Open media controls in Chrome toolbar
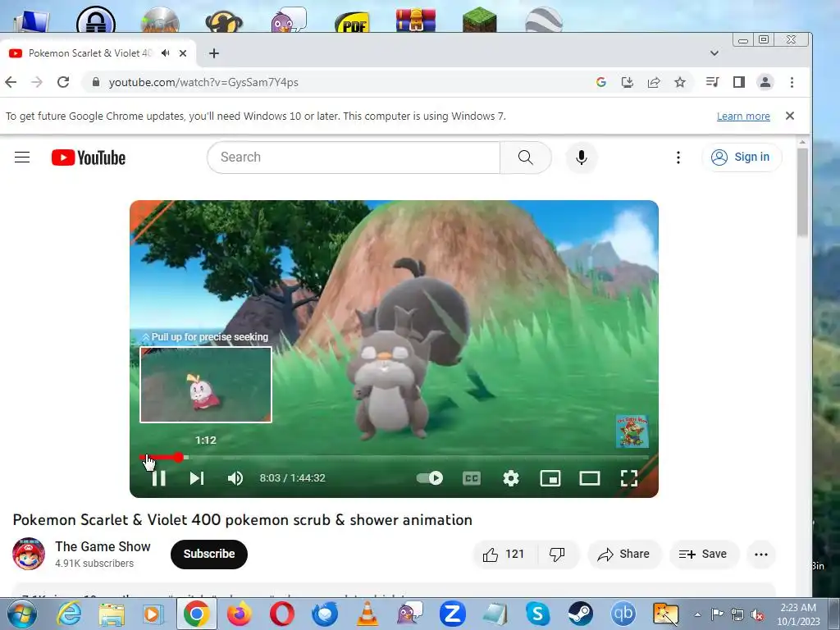 713,82
